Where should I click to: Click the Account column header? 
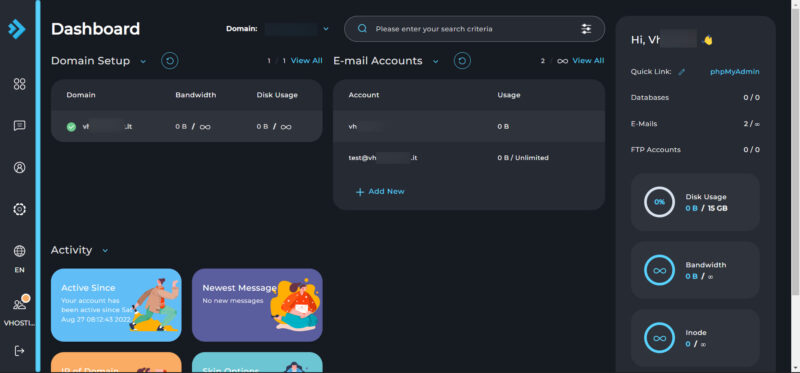[364, 95]
